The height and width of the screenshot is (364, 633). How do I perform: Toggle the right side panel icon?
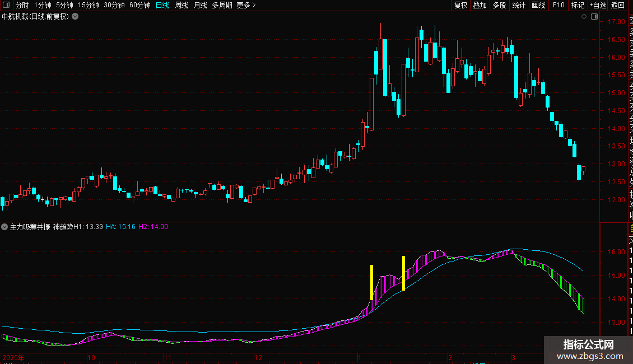pyautogui.click(x=594, y=17)
